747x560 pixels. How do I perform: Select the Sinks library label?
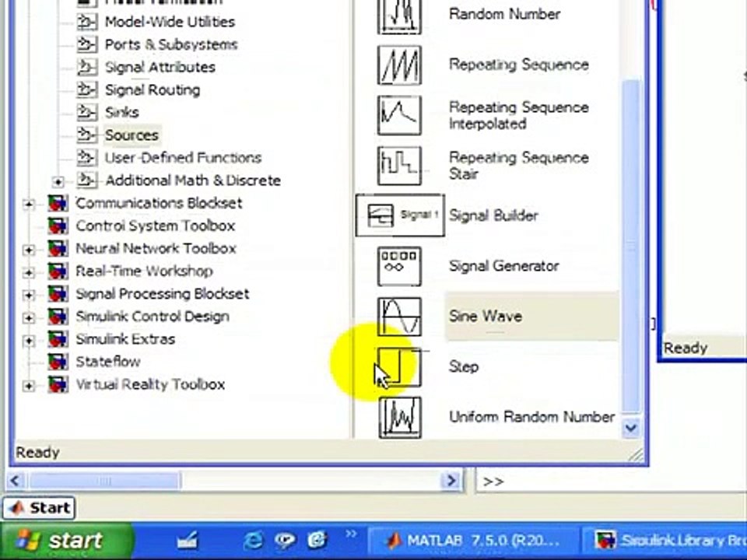[x=122, y=112]
